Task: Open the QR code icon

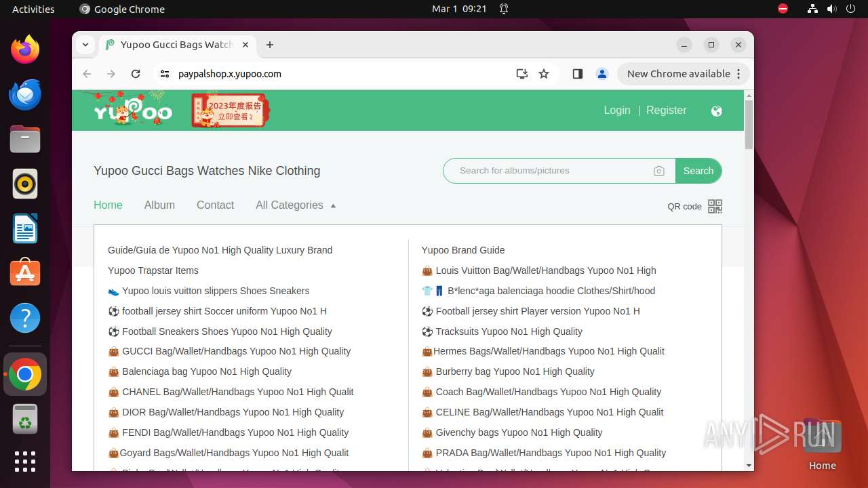Action: 715,206
